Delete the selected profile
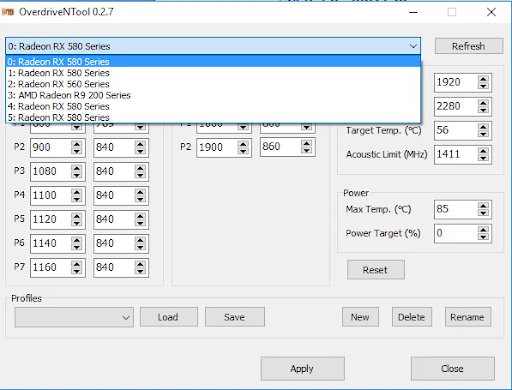The width and height of the screenshot is (512, 390). (412, 317)
